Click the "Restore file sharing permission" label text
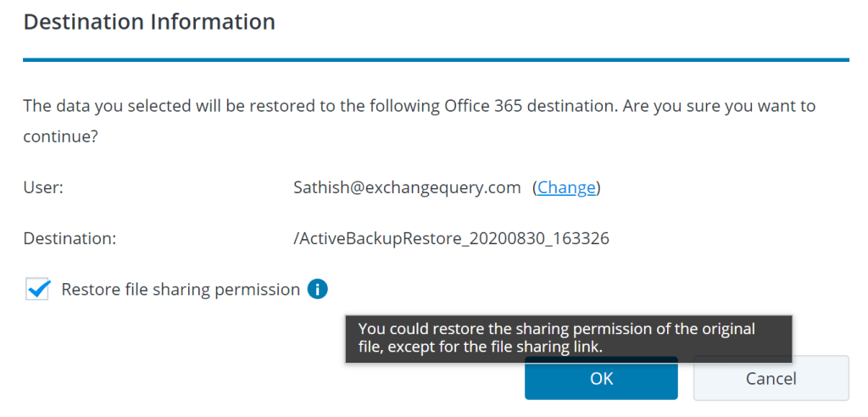The image size is (868, 417). [x=181, y=290]
